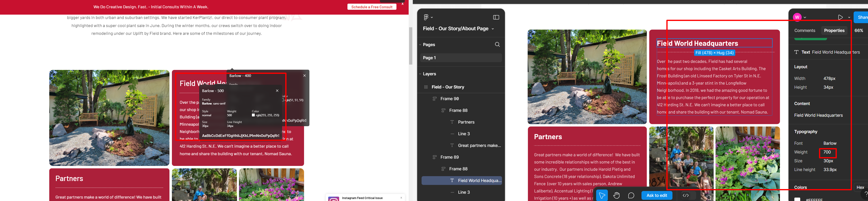Screen dimensions: 868x201
Task: Select the Field World Headqua... layer
Action: pos(462,181)
